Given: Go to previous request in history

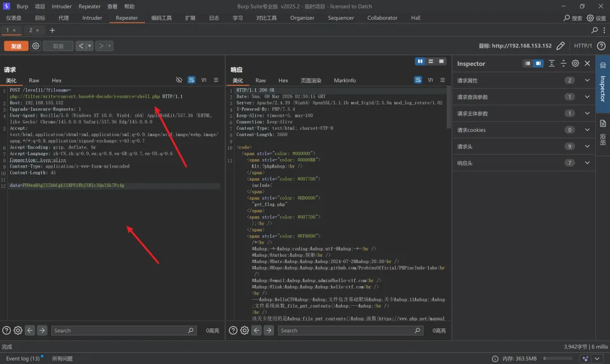Looking at the screenshot, I should pyautogui.click(x=81, y=46).
